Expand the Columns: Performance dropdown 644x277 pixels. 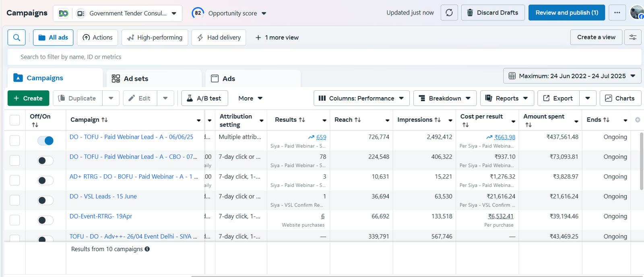(361, 98)
